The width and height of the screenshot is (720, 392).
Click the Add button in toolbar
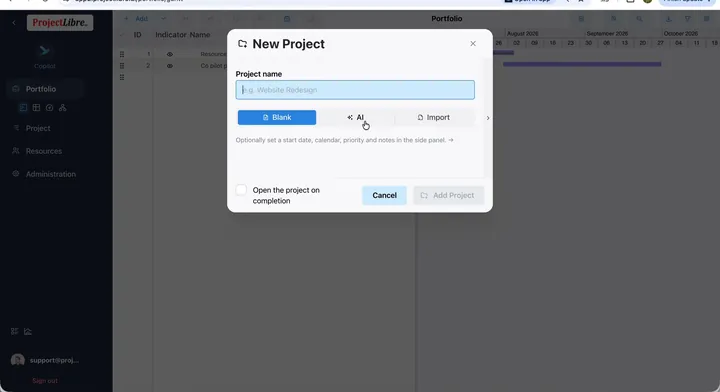[136, 19]
